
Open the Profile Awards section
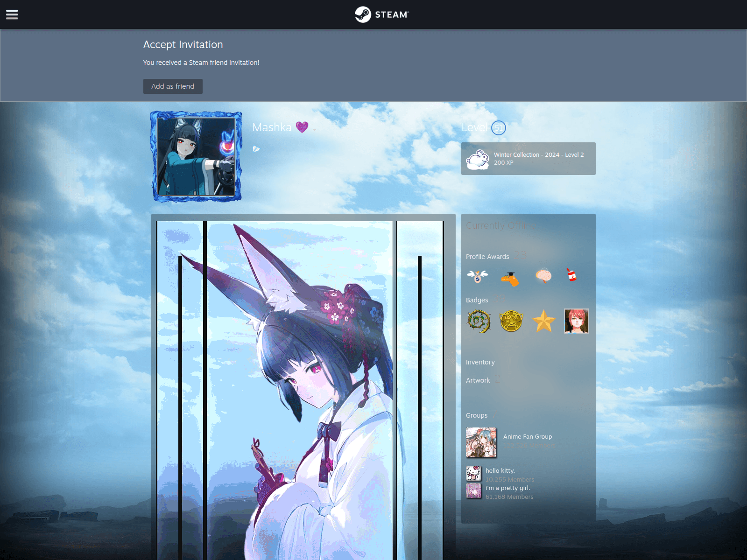[487, 257]
